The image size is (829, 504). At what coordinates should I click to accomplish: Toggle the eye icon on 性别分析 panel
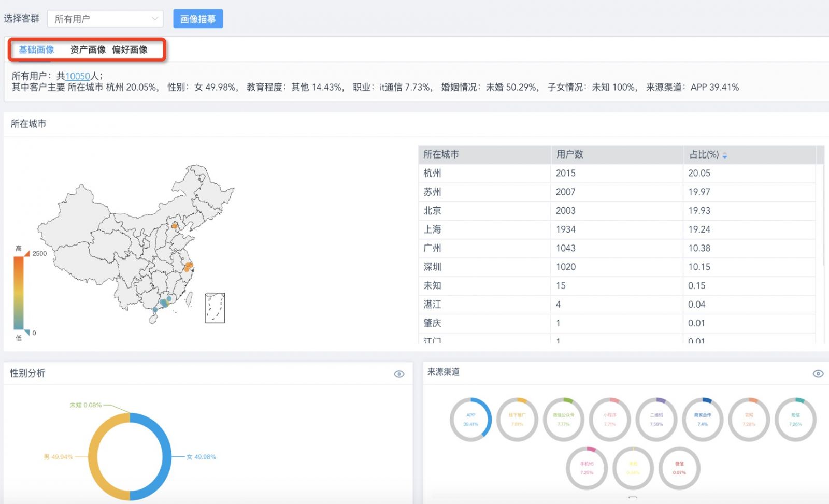pos(399,373)
